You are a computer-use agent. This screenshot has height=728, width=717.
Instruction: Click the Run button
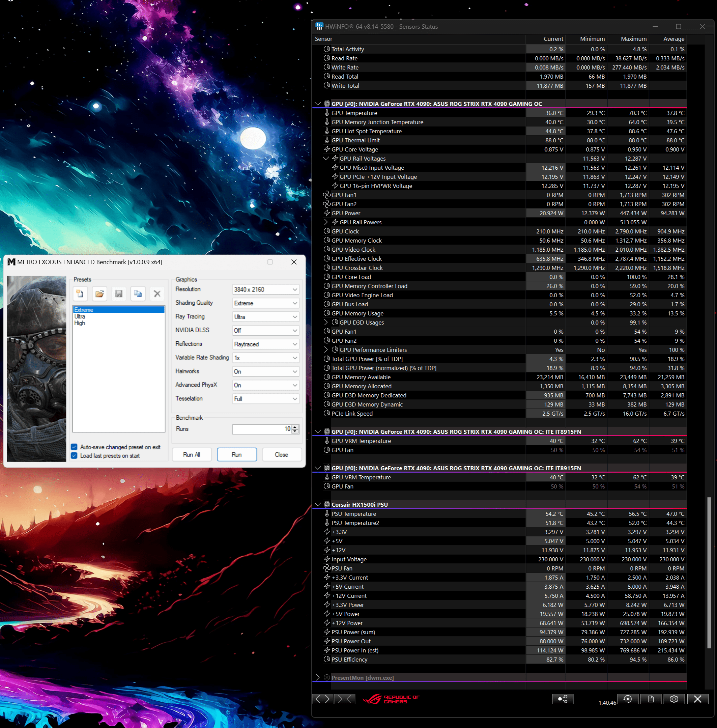click(236, 454)
